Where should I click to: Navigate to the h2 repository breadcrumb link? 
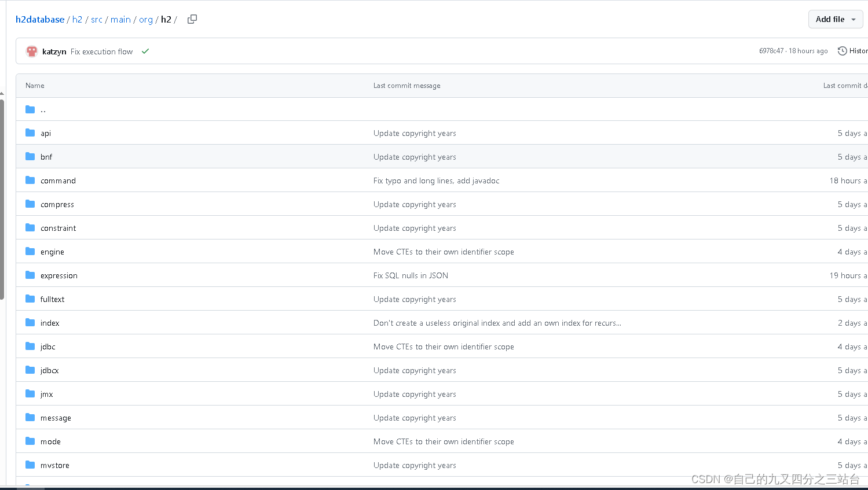(x=78, y=19)
